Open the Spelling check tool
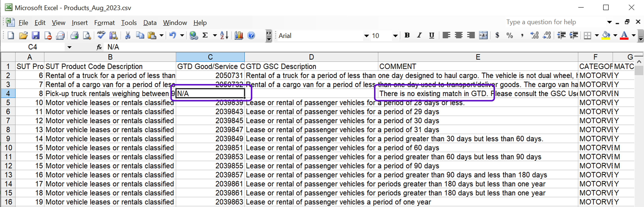644x207 pixels. pyautogui.click(x=101, y=36)
